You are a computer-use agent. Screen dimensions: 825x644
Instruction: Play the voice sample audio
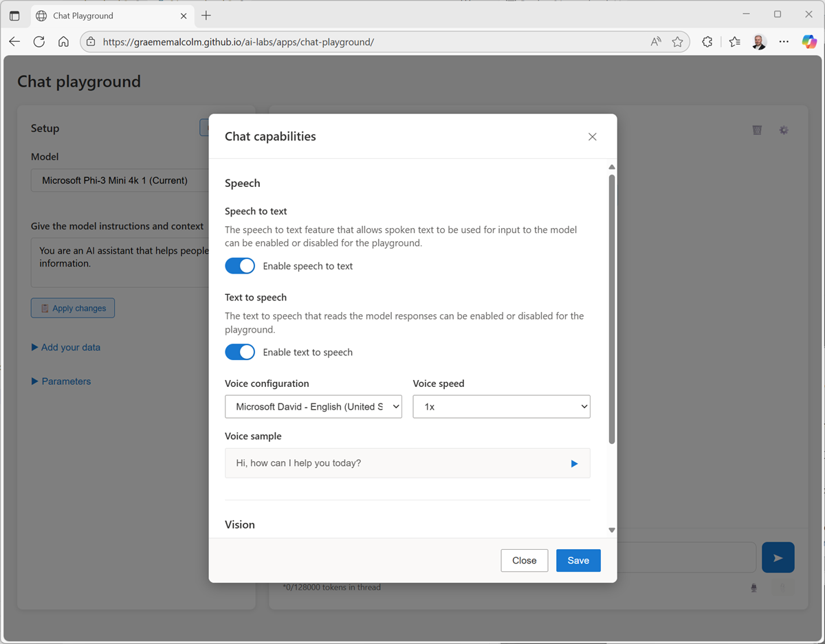574,463
